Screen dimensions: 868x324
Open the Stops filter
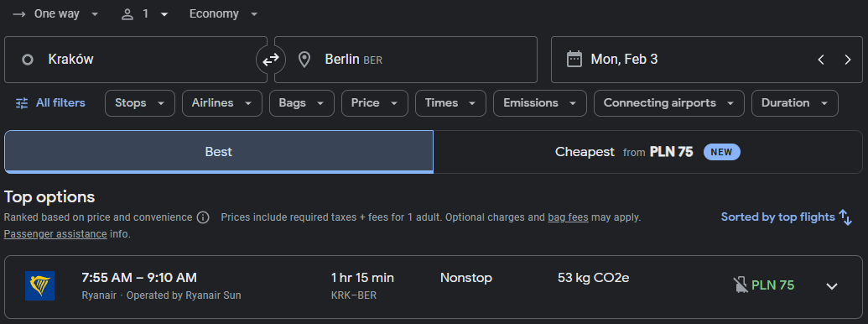pos(139,103)
